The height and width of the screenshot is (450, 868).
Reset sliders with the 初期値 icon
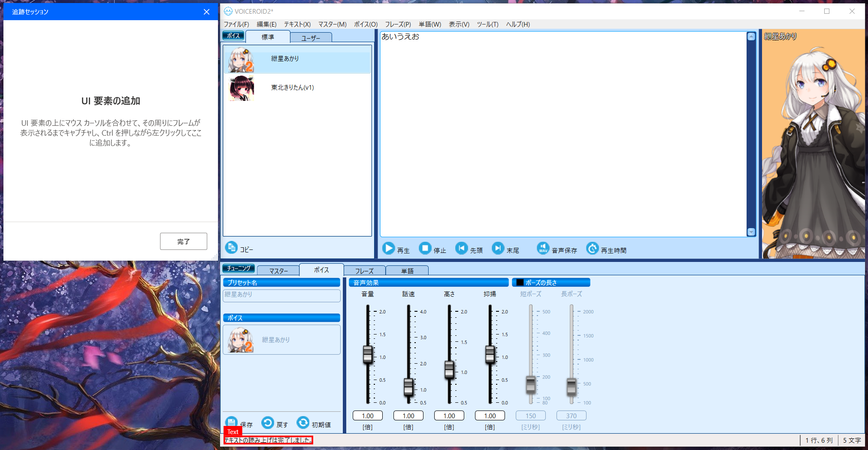click(303, 423)
